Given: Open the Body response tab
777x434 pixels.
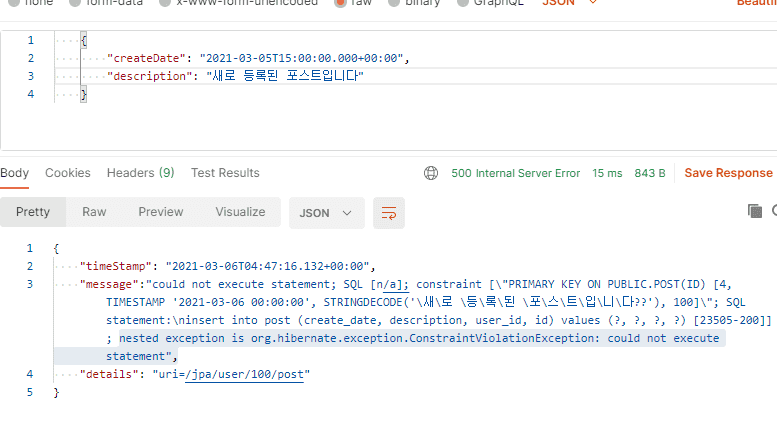Looking at the screenshot, I should tap(14, 173).
